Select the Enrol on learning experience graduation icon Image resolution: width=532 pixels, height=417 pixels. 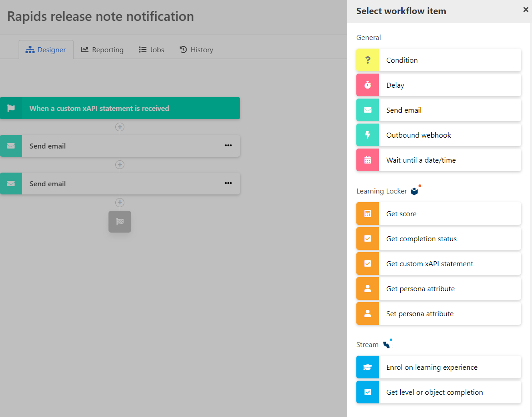click(x=368, y=367)
